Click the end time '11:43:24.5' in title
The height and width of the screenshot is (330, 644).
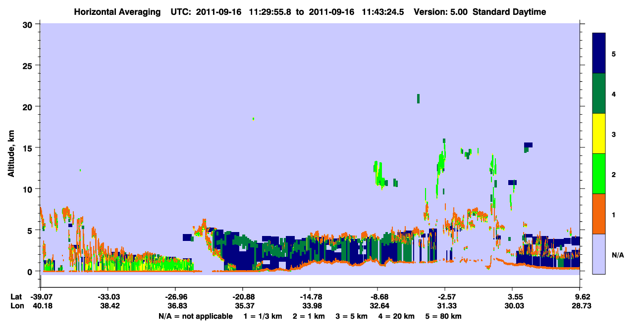click(382, 12)
